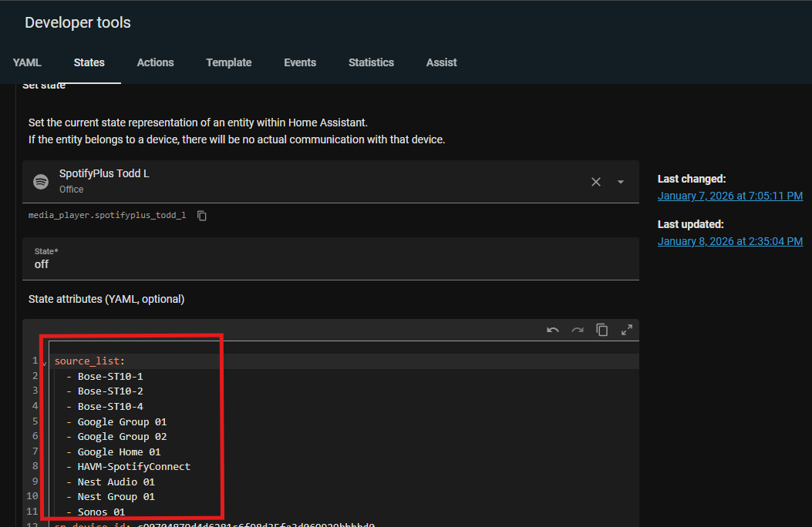Click the HAVM-SpotifyConnect entry
This screenshot has height=527, width=812.
134,467
